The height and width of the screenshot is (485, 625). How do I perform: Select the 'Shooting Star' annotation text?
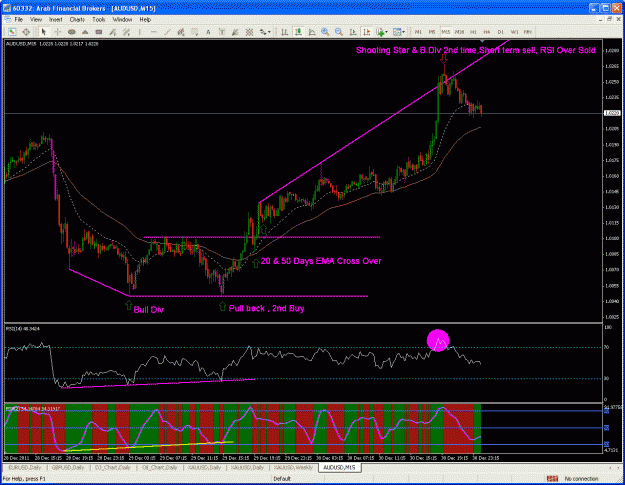tap(476, 50)
